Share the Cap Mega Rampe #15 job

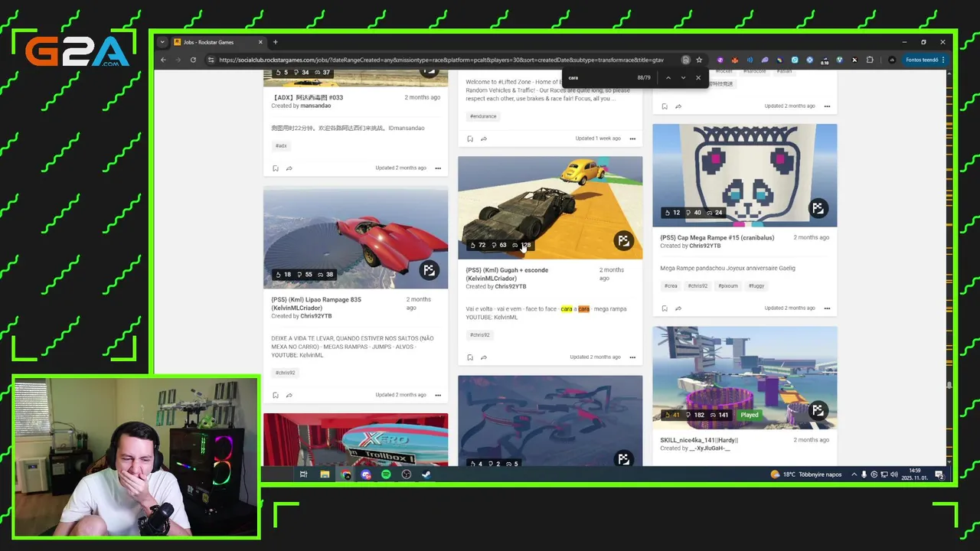[x=678, y=308]
